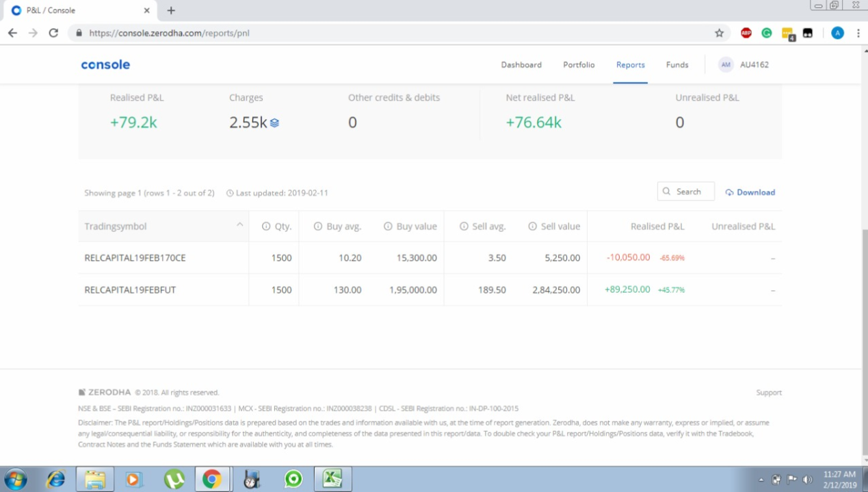Launch Internet Explorer from taskbar
The width and height of the screenshot is (868, 492).
[x=56, y=479]
